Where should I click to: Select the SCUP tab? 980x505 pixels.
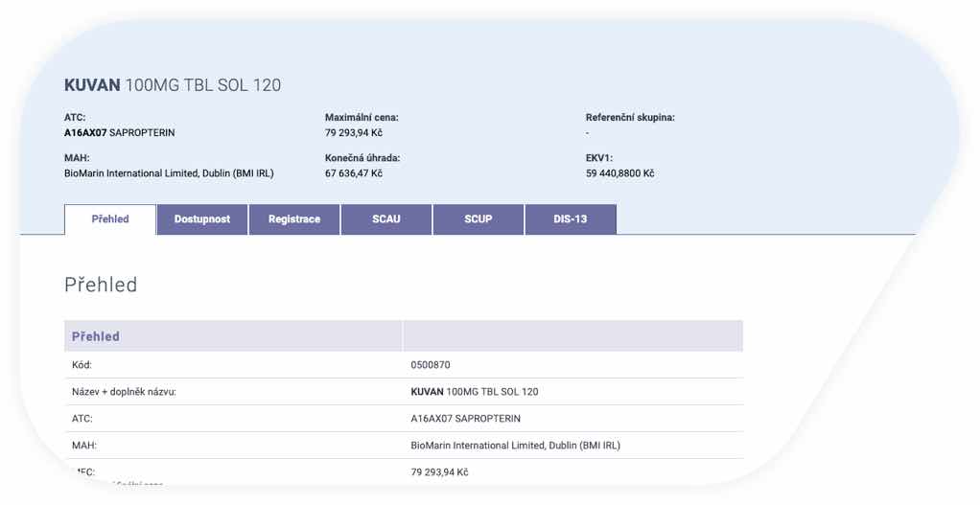478,219
